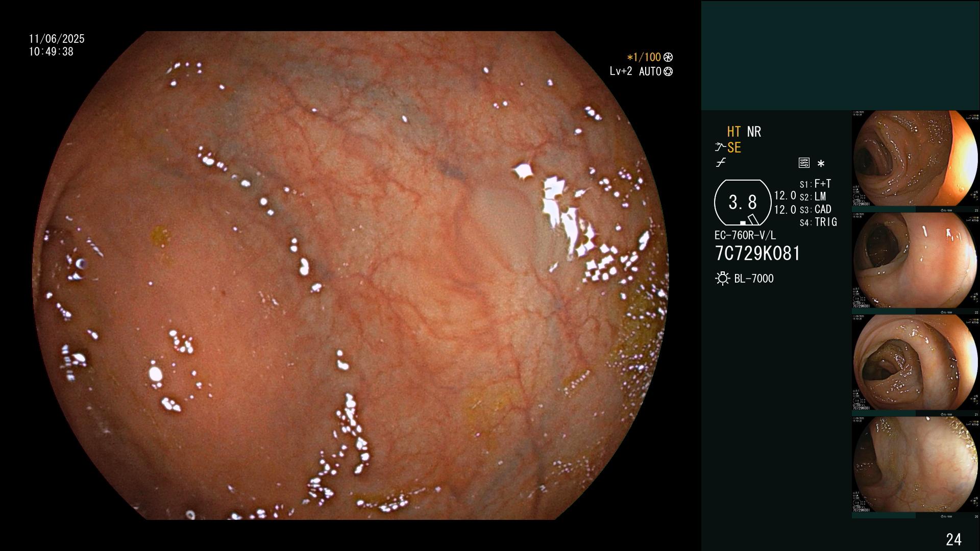
Task: Click the serial number 7C729K081
Action: (x=757, y=254)
